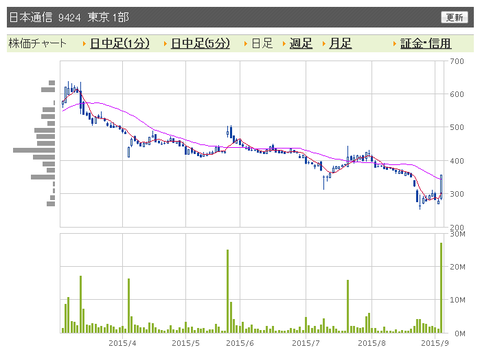Click the orange arrow before 証金・信用
The height and width of the screenshot is (361, 480).
point(395,44)
